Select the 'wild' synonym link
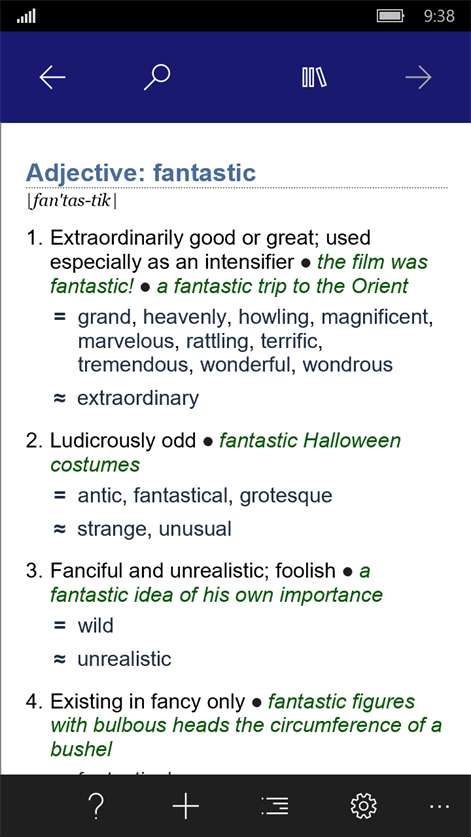 pyautogui.click(x=96, y=625)
